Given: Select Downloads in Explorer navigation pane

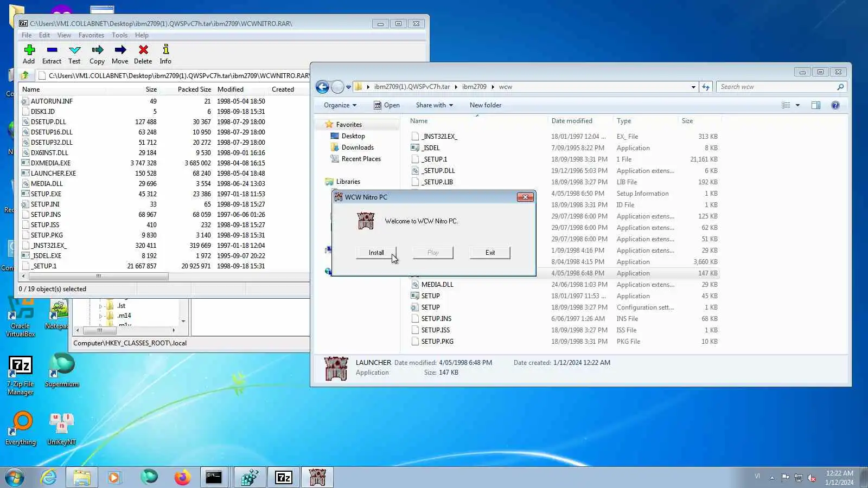Looking at the screenshot, I should 358,147.
